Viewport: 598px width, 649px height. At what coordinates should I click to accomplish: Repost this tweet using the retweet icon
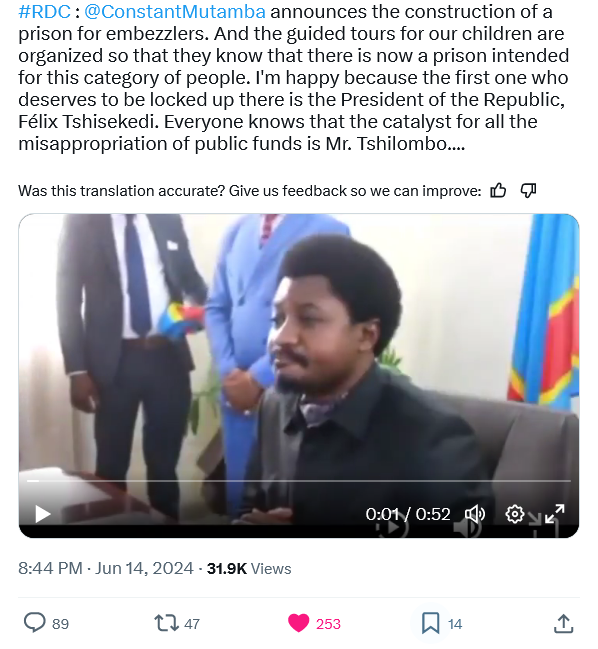pyautogui.click(x=166, y=623)
